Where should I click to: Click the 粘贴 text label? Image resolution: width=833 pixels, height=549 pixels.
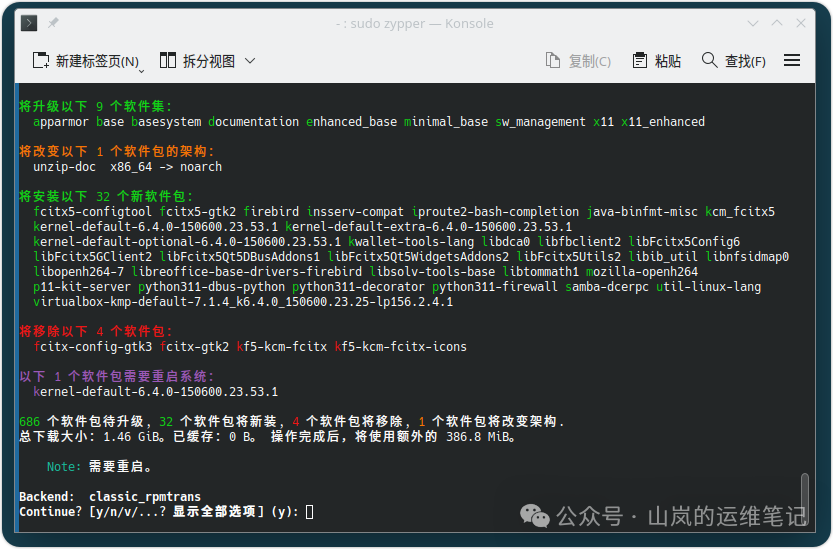(x=668, y=61)
